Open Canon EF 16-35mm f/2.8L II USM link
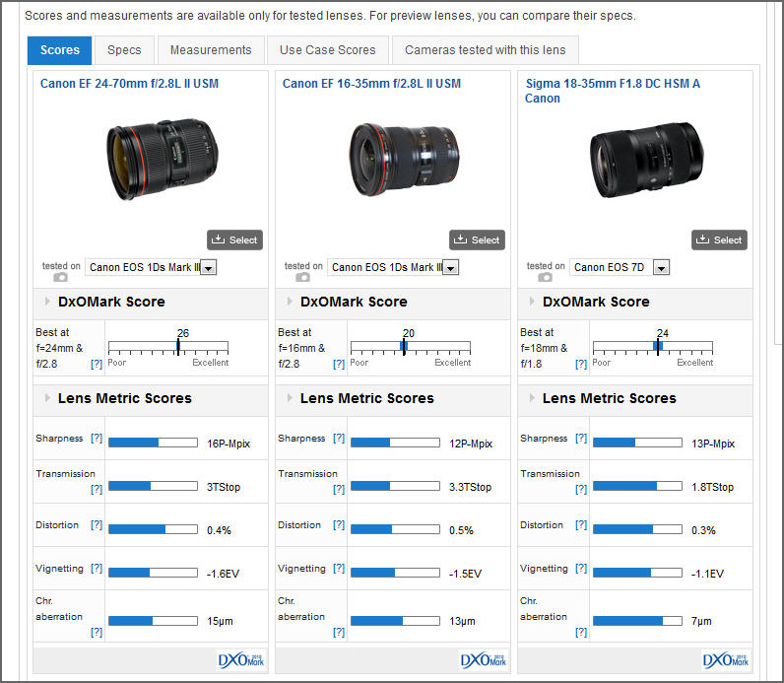Image resolution: width=784 pixels, height=683 pixels. [x=371, y=84]
